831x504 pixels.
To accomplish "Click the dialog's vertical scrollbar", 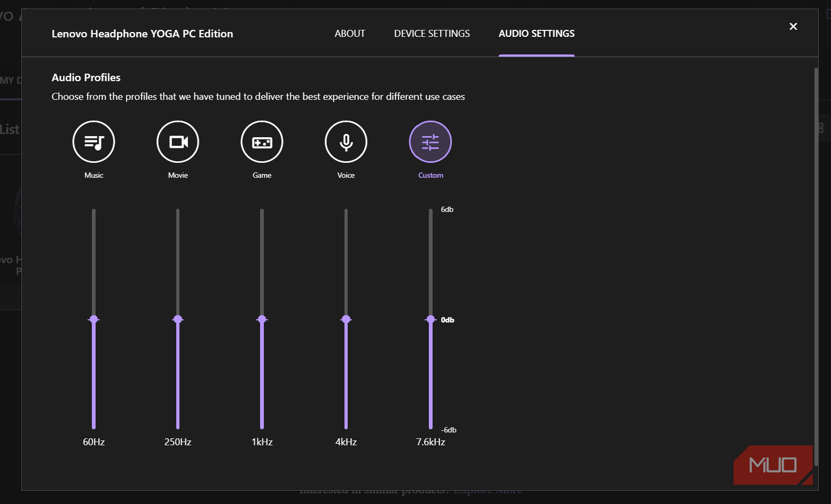I will [816, 267].
